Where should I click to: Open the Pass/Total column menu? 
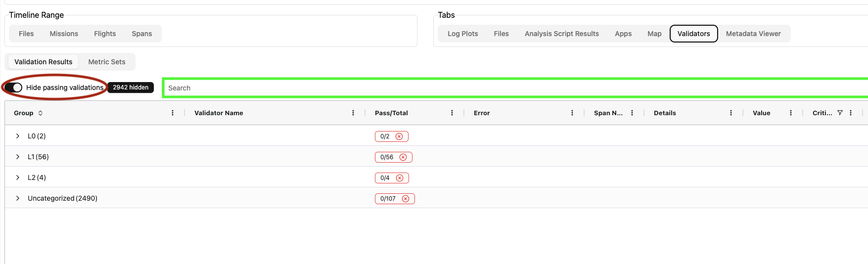452,113
